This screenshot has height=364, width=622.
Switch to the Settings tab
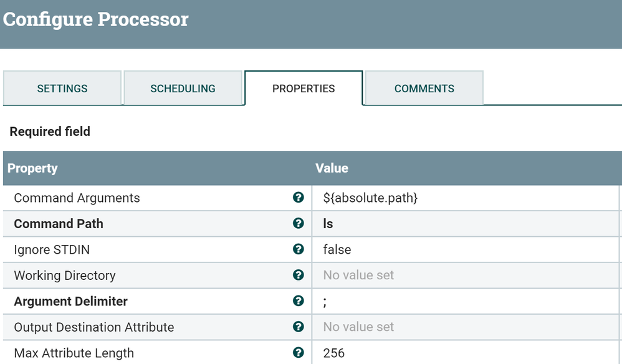click(x=62, y=89)
